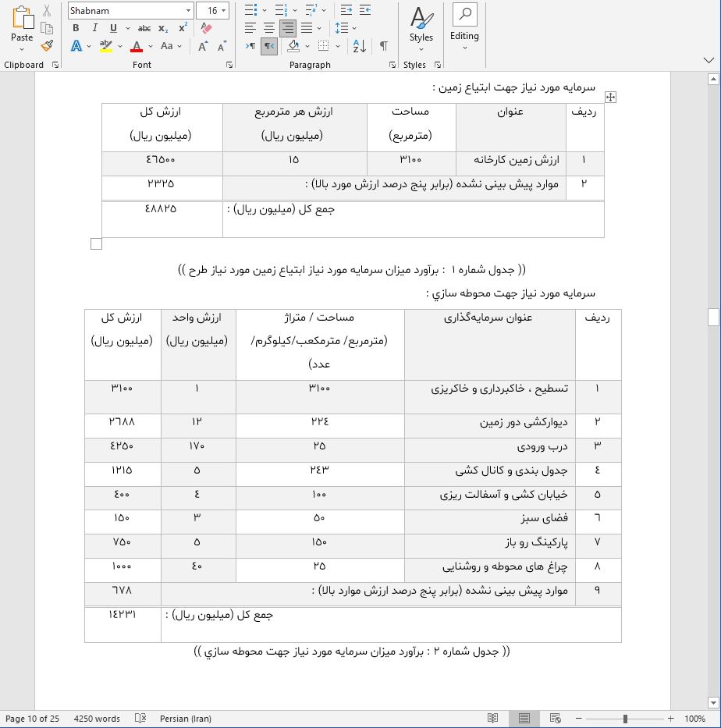Viewport: 721px width, 728px height.
Task: Launch the Clipboard pane dialog
Action: [55, 65]
